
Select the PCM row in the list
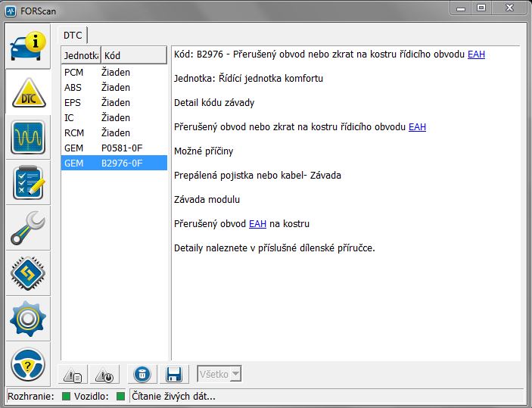pos(114,72)
